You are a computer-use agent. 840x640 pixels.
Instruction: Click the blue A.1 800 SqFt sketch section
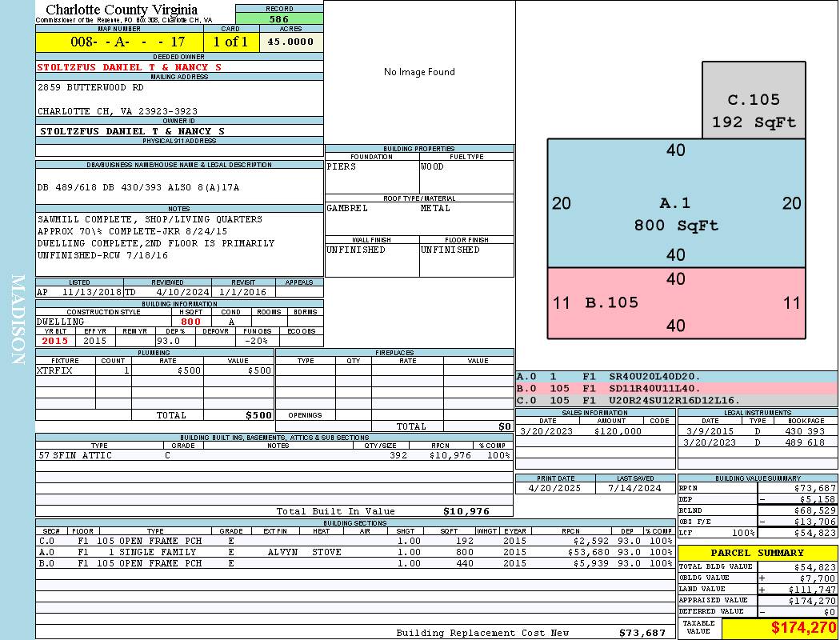[x=676, y=203]
